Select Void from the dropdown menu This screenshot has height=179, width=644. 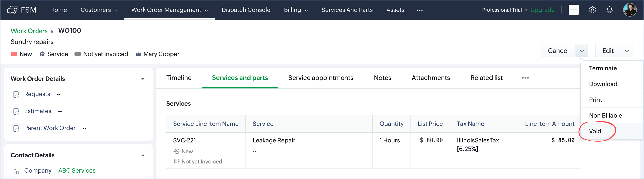pos(595,131)
